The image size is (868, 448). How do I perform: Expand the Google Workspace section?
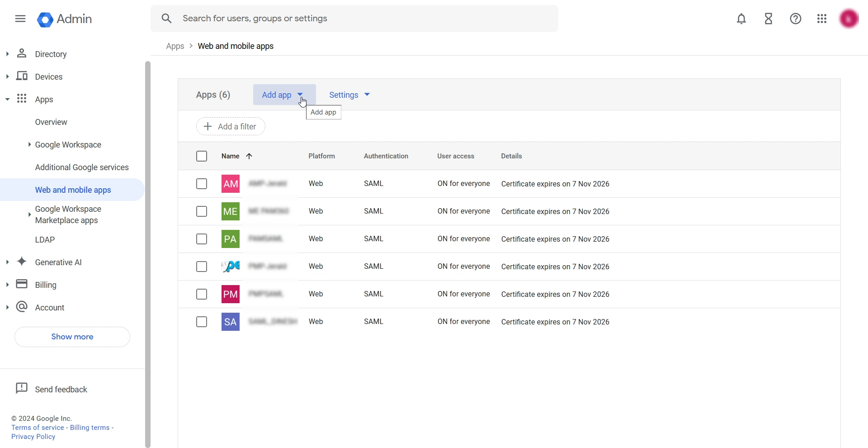click(29, 145)
